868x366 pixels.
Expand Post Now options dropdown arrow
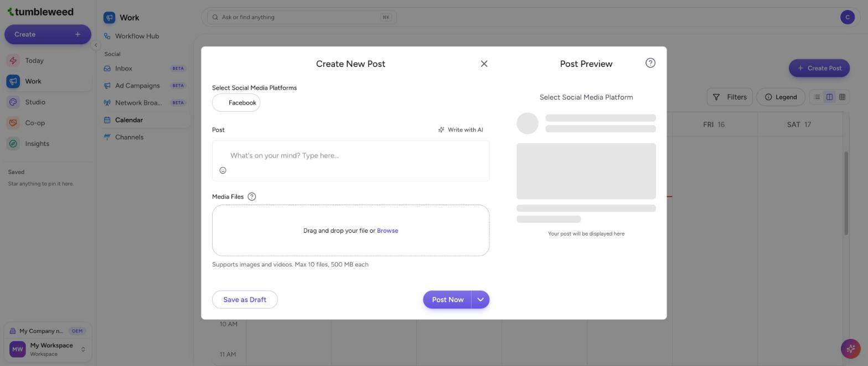(x=480, y=300)
